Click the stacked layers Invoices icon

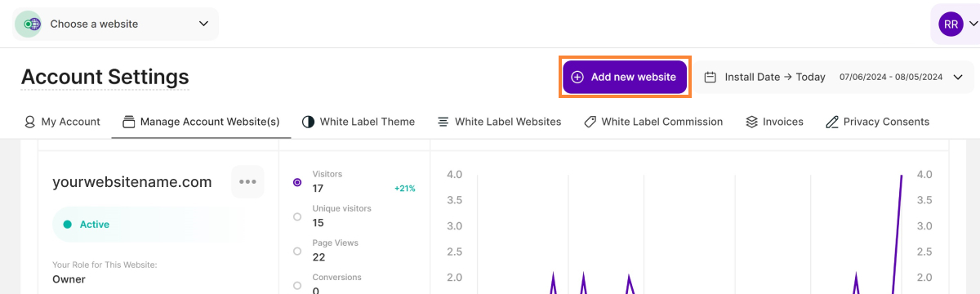tap(751, 122)
